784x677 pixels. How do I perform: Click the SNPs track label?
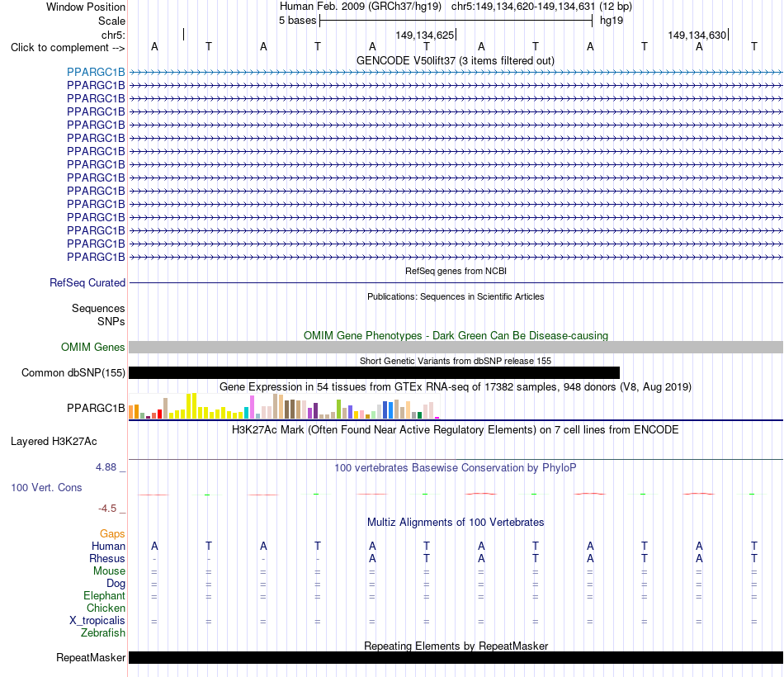click(111, 321)
